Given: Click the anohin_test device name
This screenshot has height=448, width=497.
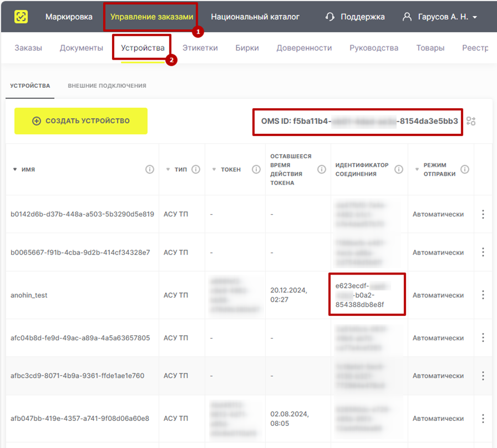Looking at the screenshot, I should click(29, 295).
